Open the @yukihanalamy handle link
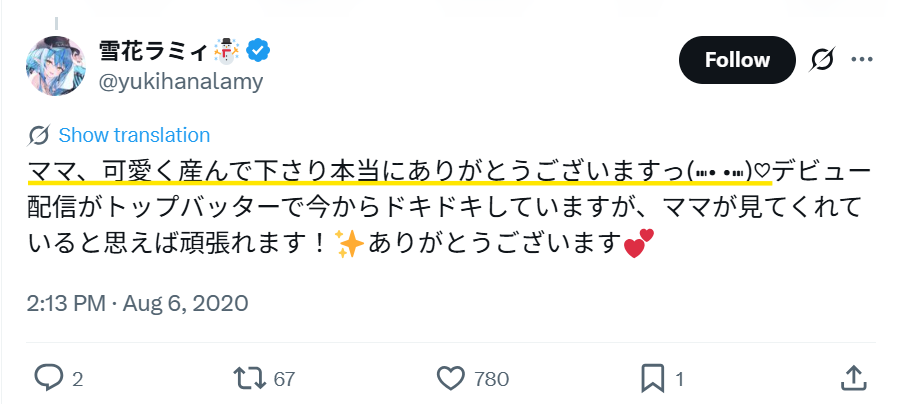 pyautogui.click(x=180, y=81)
